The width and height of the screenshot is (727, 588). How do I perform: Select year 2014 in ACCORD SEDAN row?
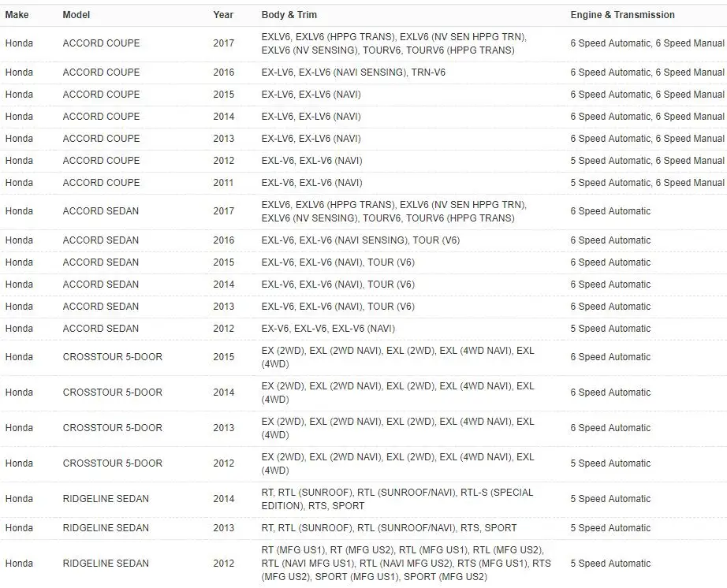pos(223,285)
